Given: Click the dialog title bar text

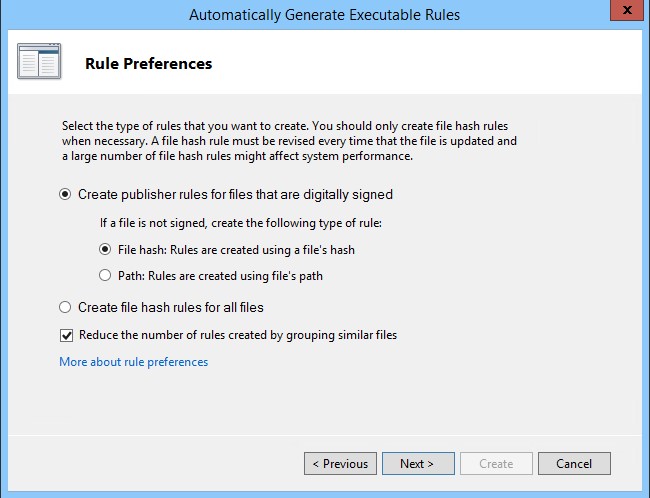Looking at the screenshot, I should point(324,15).
